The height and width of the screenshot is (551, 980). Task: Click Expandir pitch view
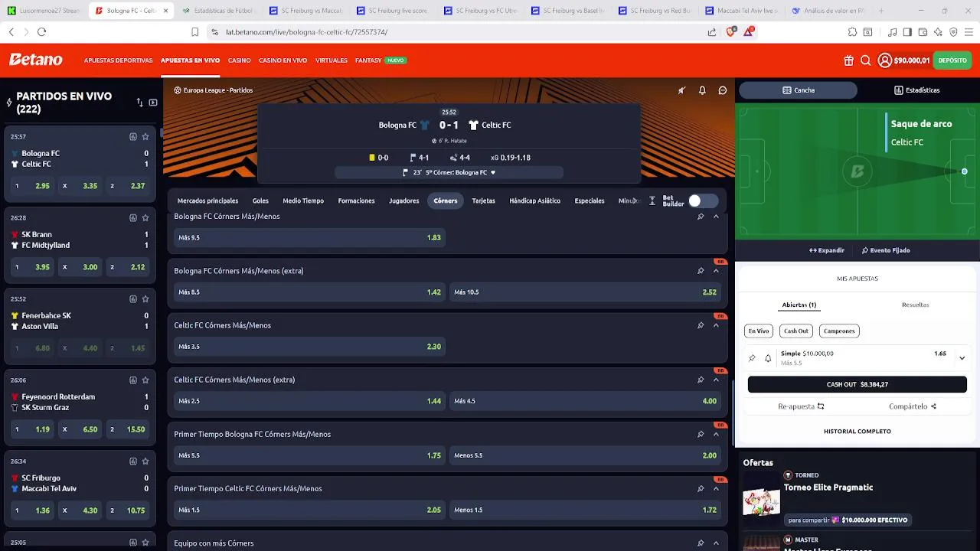(x=827, y=250)
